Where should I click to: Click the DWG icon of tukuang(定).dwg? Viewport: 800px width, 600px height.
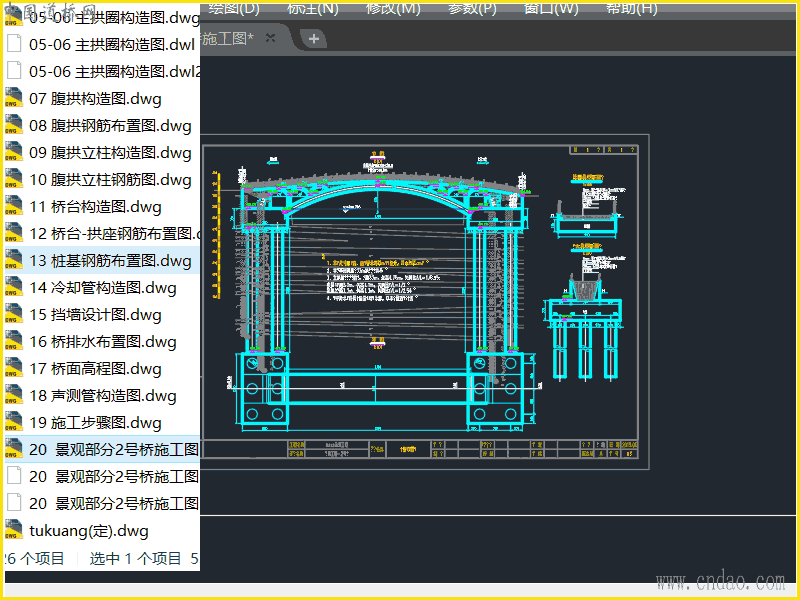point(14,530)
